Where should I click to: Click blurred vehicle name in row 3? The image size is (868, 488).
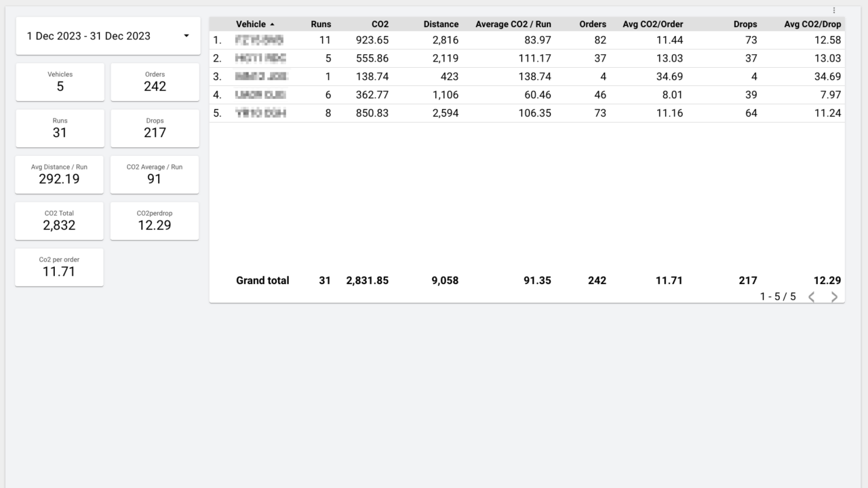[261, 77]
